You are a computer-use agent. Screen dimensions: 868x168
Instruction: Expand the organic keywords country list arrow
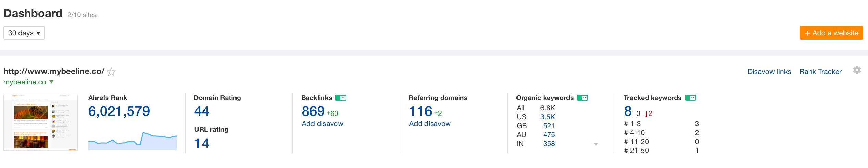596,144
